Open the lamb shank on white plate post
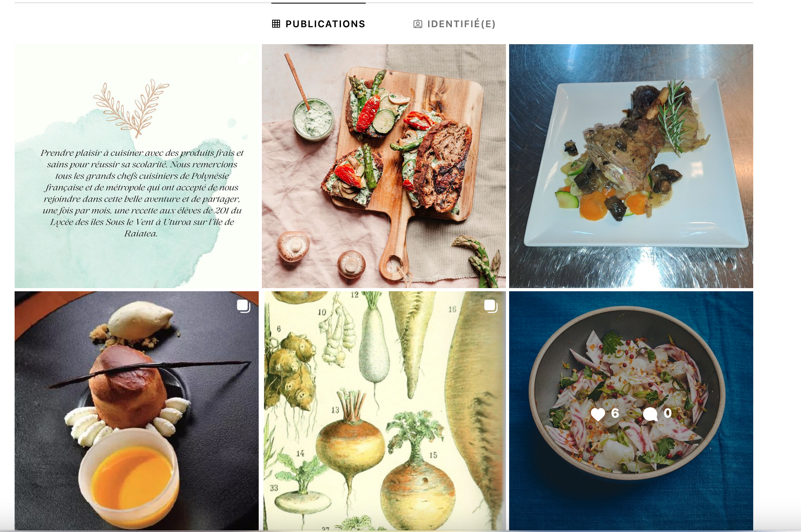 click(x=631, y=166)
